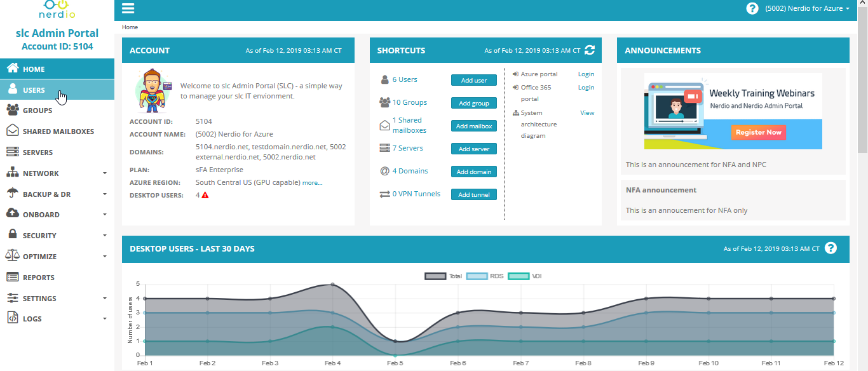Click the Onboard cloud upload icon

(12, 214)
